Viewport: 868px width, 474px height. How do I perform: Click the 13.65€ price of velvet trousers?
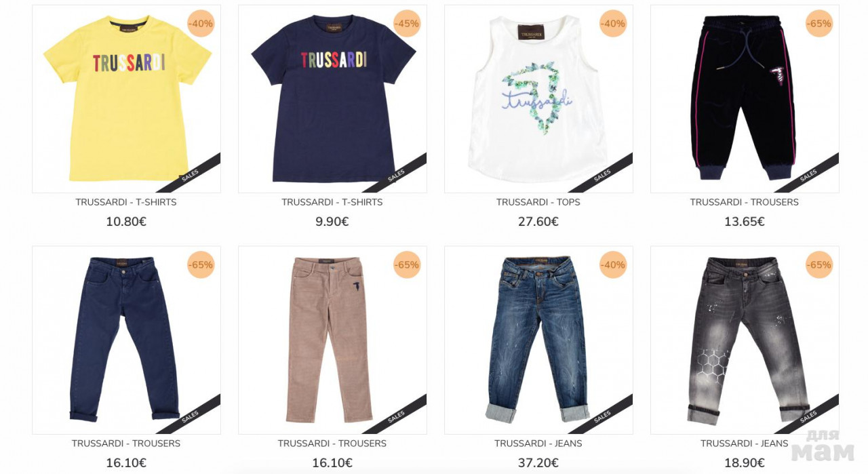[x=745, y=222]
